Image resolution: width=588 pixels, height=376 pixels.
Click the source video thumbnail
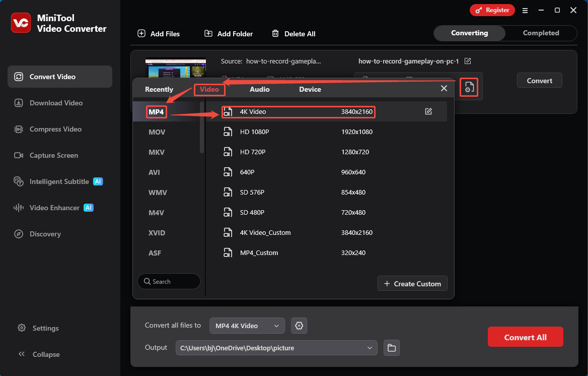[176, 68]
